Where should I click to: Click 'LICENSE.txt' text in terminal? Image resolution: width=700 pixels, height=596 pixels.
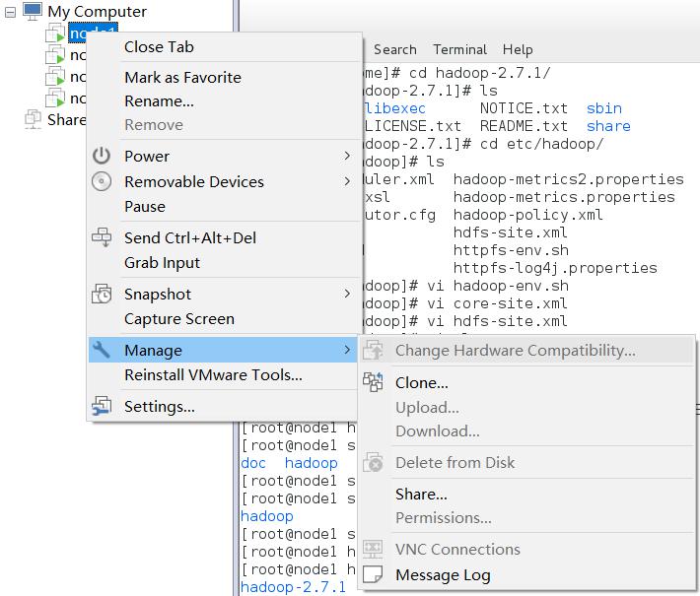(413, 126)
